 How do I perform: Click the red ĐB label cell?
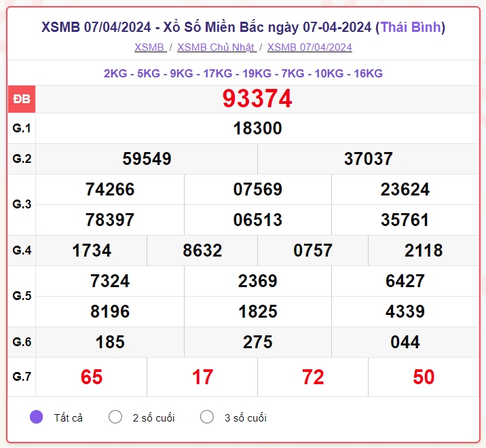pos(22,99)
